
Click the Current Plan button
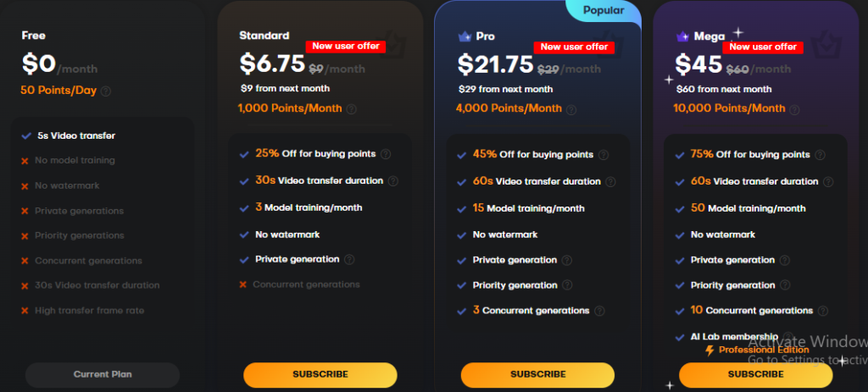click(x=103, y=374)
